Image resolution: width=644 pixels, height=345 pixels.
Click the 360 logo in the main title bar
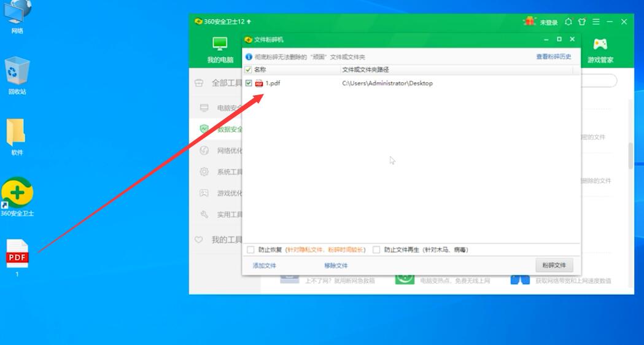coord(199,21)
